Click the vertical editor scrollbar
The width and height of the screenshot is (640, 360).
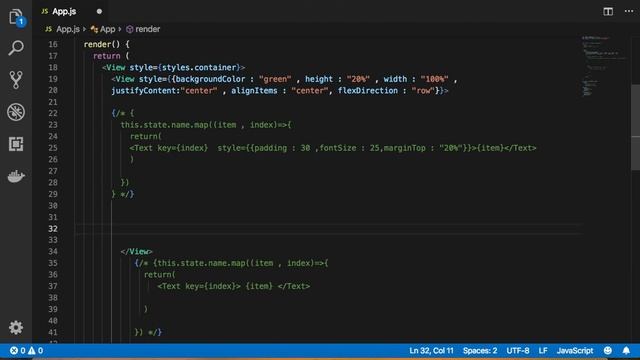pos(636,127)
